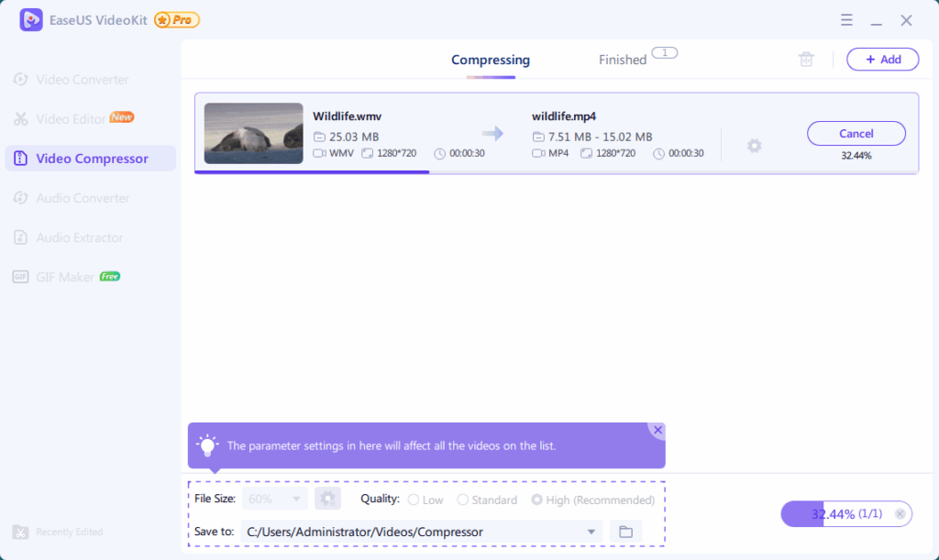Image resolution: width=939 pixels, height=560 pixels.
Task: Cancel the compression of Wildlife.wmv
Action: [856, 133]
